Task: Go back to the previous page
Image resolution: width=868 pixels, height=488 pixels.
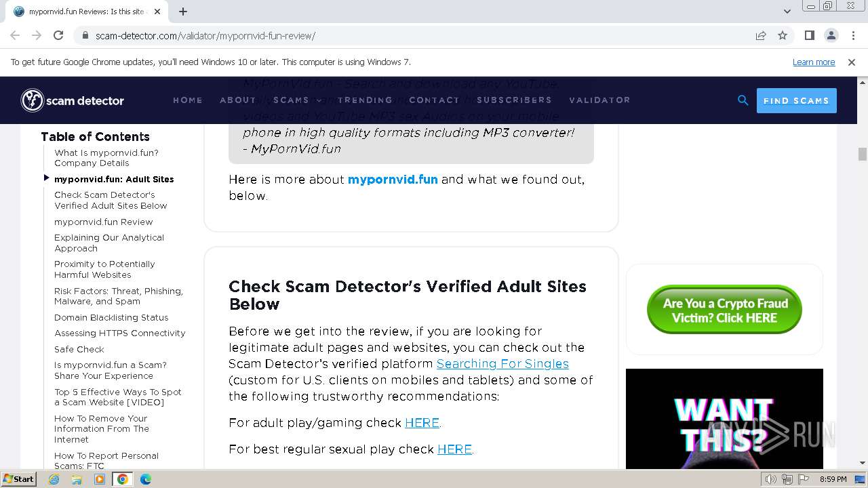Action: [x=15, y=35]
